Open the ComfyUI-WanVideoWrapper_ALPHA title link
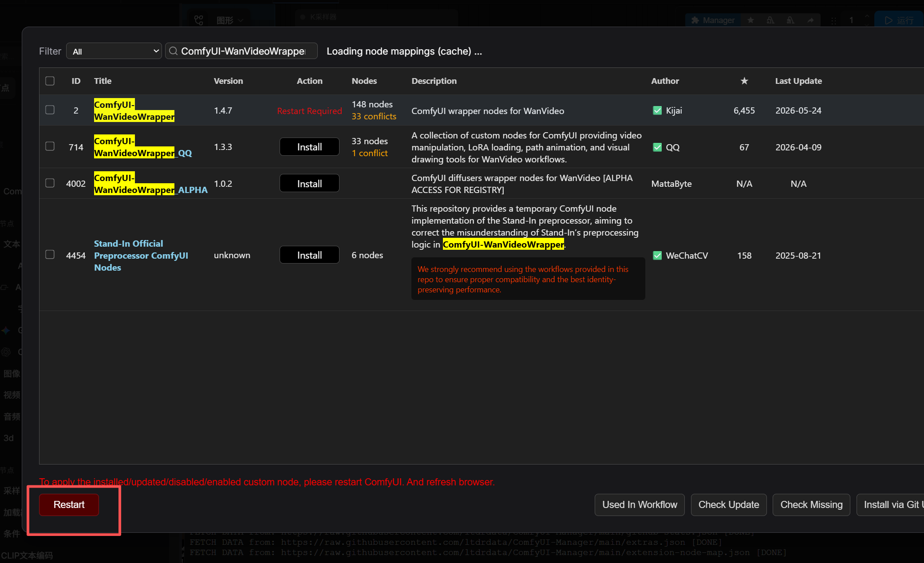The width and height of the screenshot is (924, 563). (150, 184)
